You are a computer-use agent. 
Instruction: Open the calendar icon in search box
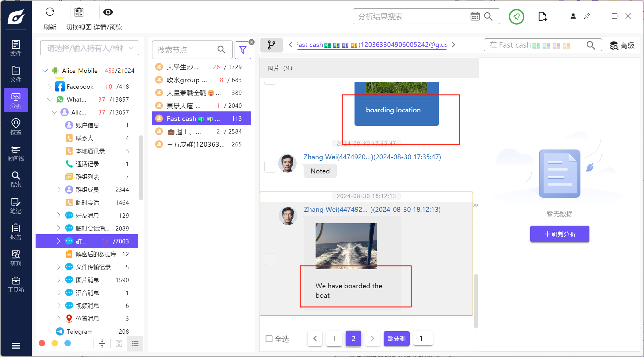click(475, 17)
